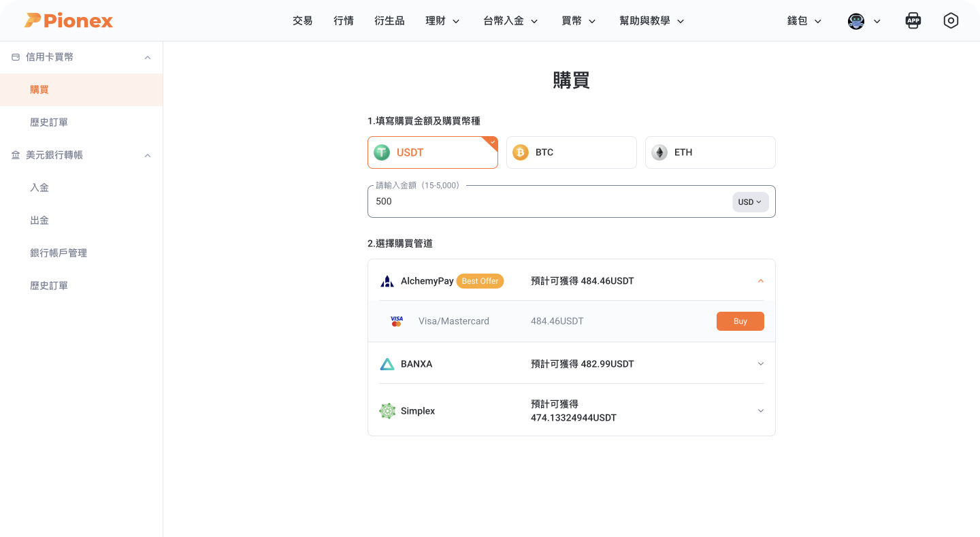980x537 pixels.
Task: Click the 2.選擇購買管道 step label
Action: 400,244
